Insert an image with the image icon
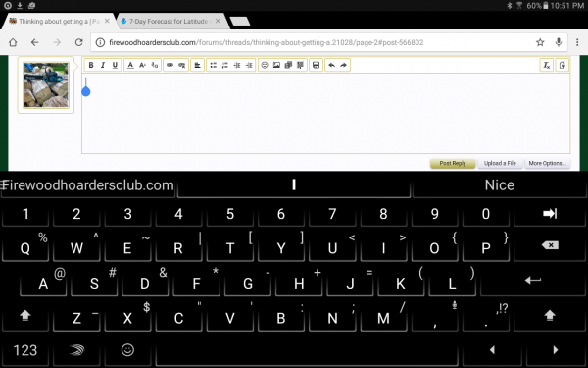This screenshot has height=368, width=588. point(276,65)
